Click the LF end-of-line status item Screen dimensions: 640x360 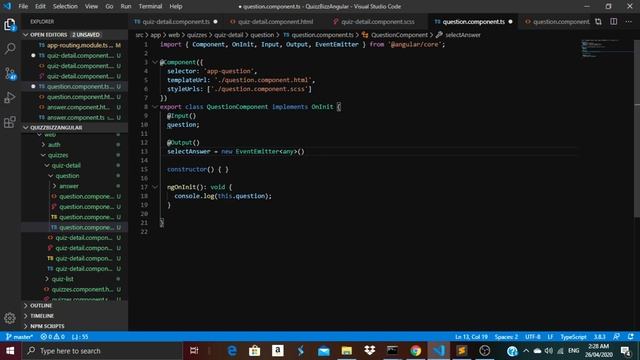pos(550,337)
